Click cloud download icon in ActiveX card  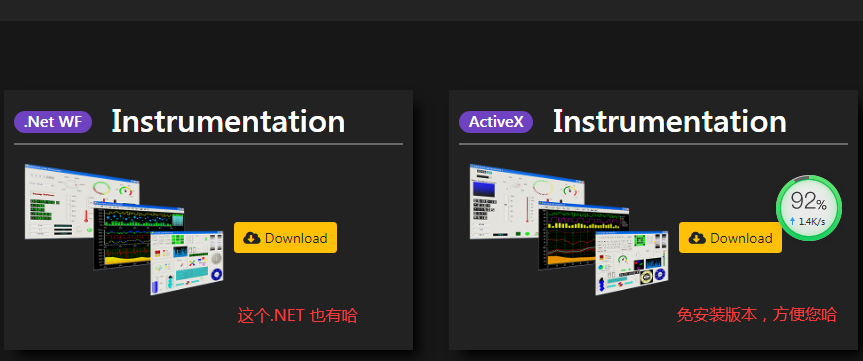[697, 238]
